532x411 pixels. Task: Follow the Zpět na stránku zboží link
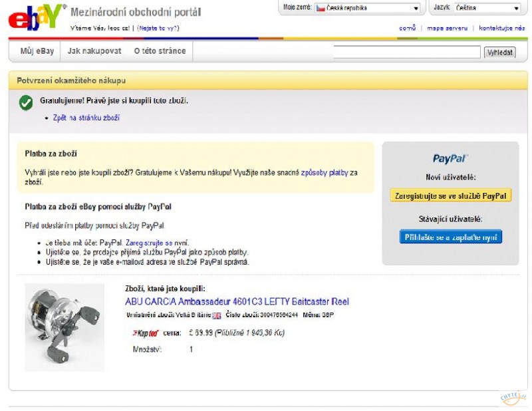click(x=86, y=118)
